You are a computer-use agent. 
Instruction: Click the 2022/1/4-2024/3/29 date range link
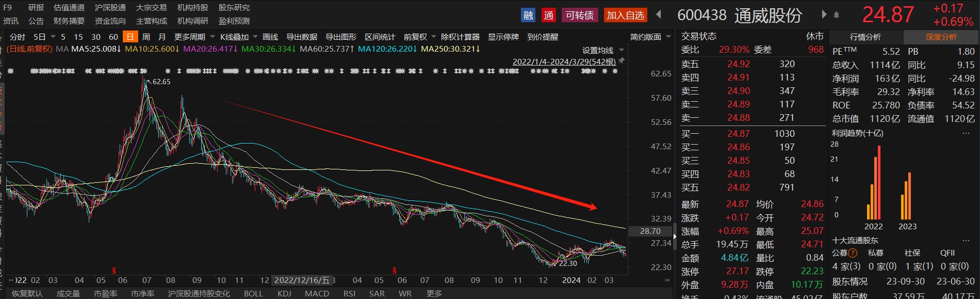(x=564, y=61)
